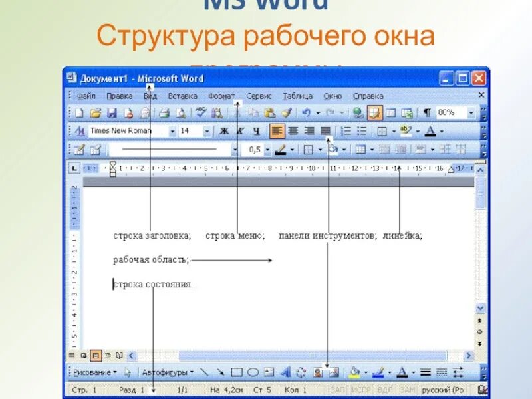Toggle the Tables and Borders toolbar button
The image size is (532, 399).
[374, 113]
